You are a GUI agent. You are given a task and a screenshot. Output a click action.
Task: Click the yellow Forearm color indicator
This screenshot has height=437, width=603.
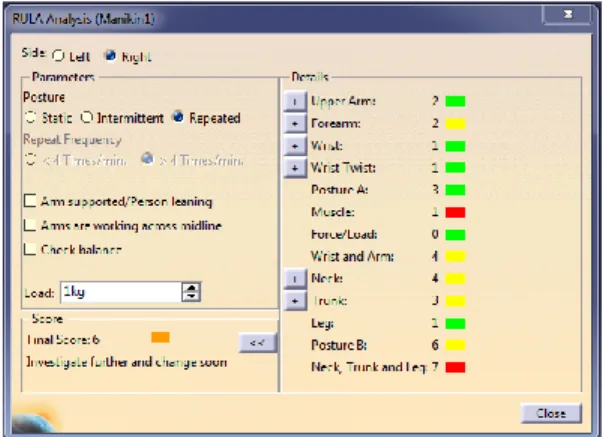pyautogui.click(x=455, y=123)
